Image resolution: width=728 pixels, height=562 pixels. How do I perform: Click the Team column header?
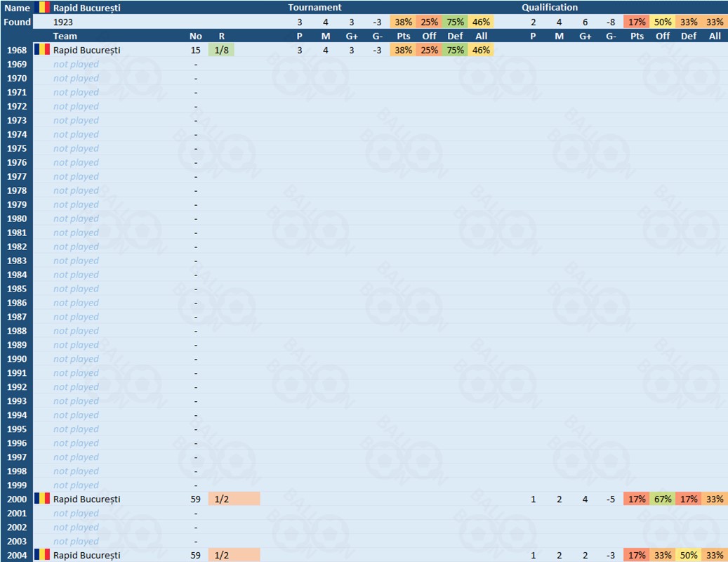point(65,36)
